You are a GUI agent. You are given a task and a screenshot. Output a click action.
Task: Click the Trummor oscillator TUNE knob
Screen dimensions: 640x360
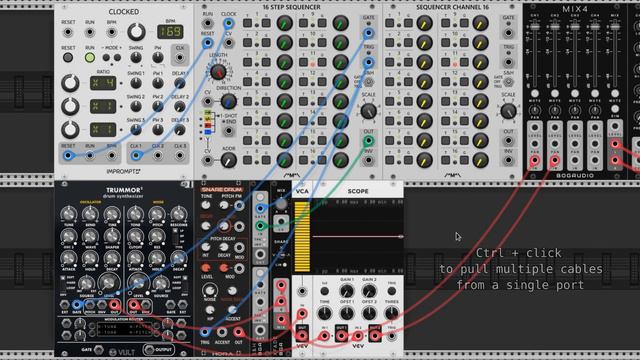[x=69, y=214]
